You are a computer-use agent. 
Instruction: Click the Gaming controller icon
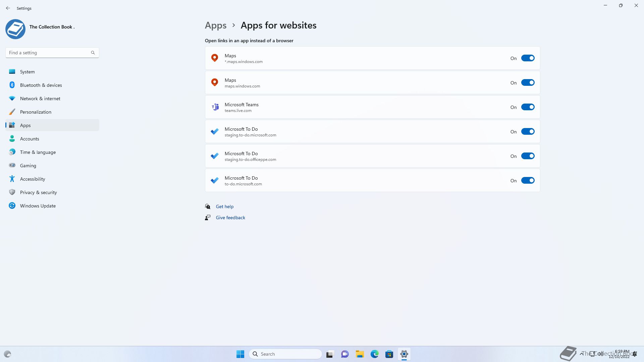click(x=12, y=165)
